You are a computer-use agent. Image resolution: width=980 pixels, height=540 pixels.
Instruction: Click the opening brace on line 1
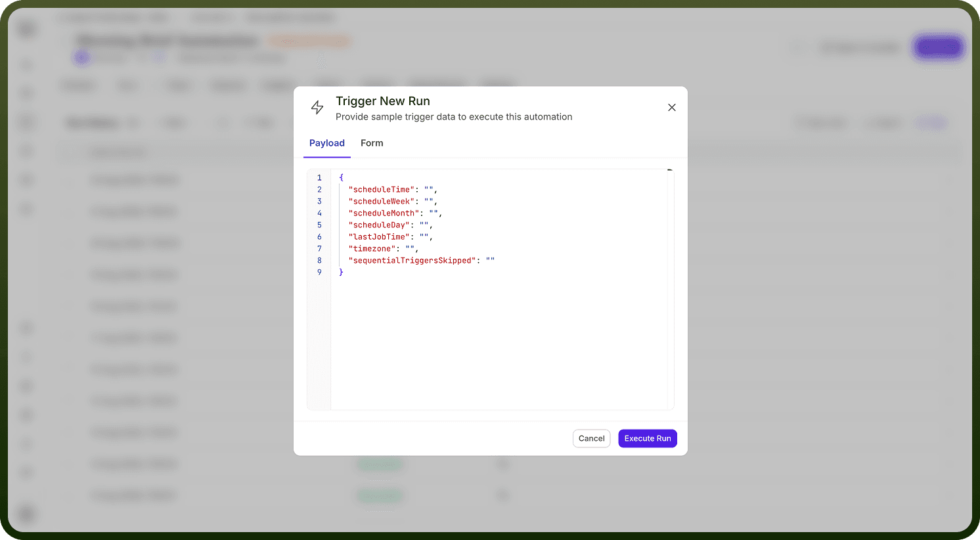(341, 178)
